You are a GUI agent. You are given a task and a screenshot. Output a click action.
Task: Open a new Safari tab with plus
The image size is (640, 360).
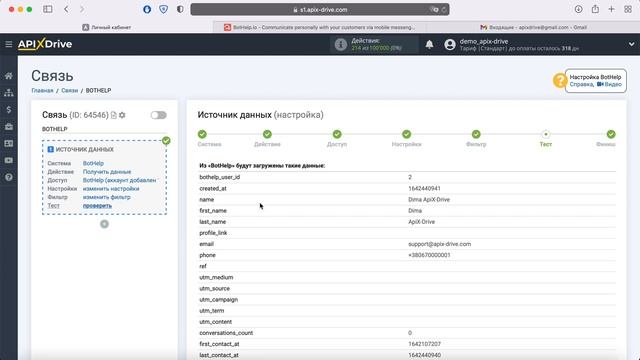coord(611,9)
